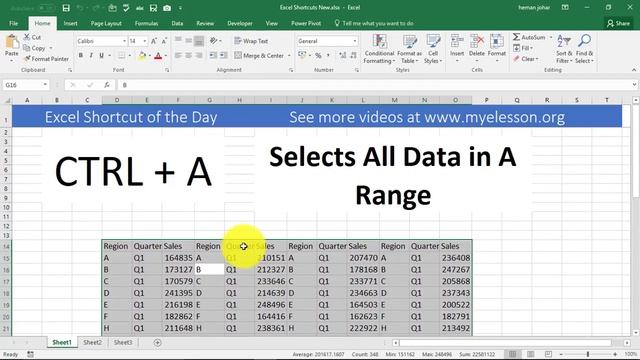Switch to the Formulas tab
640x360 pixels.
tap(147, 23)
